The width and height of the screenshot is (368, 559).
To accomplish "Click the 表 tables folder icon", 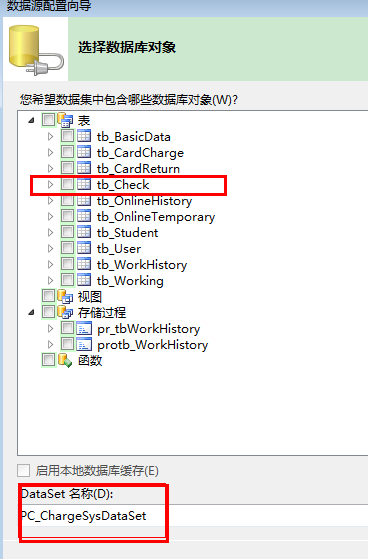I will (65, 120).
